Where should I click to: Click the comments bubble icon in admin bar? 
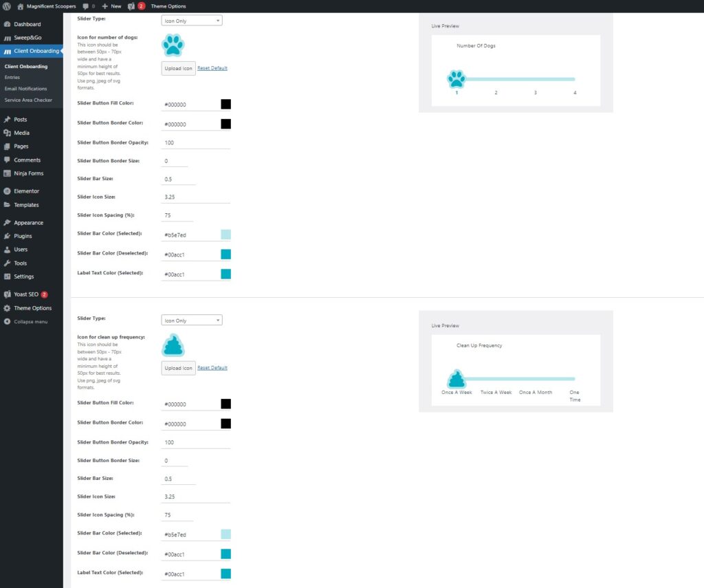(85, 6)
